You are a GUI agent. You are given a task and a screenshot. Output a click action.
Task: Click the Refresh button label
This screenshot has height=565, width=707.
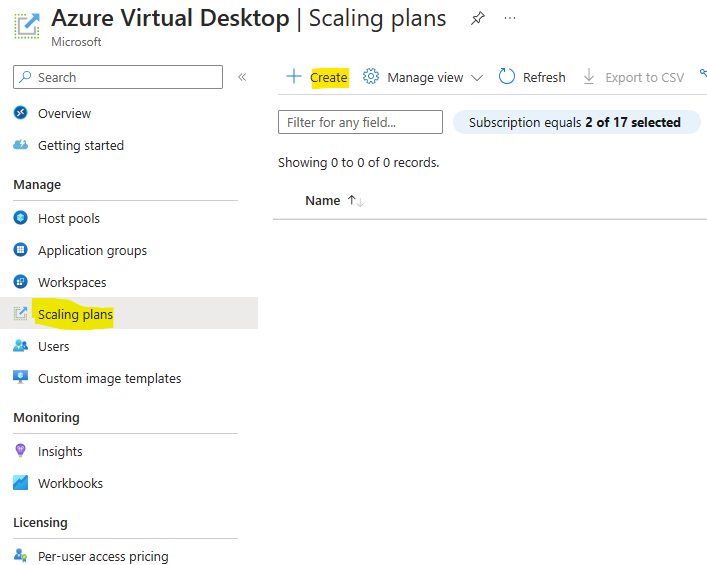(x=544, y=78)
